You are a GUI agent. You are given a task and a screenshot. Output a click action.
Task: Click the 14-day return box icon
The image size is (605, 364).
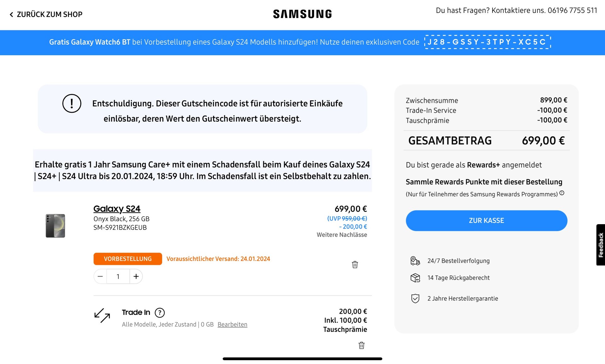(415, 278)
